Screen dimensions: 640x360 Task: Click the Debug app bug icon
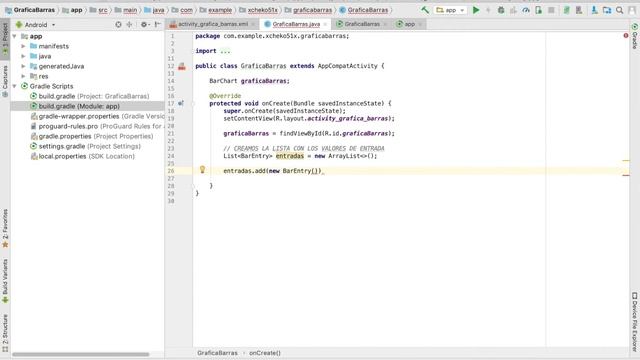coord(501,10)
